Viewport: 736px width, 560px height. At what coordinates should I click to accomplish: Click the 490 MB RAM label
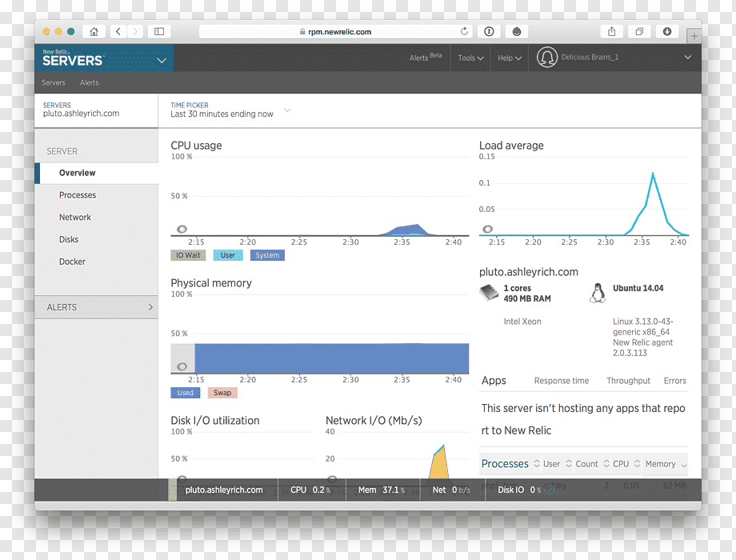527,298
